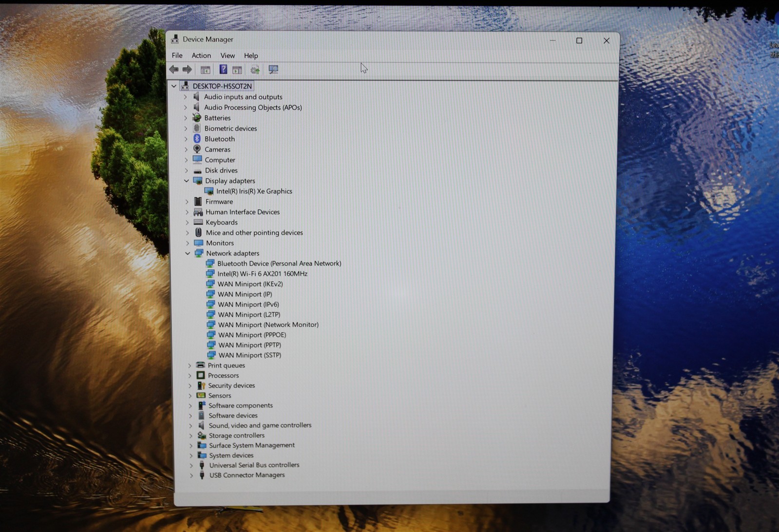Select Bluetooth Device (Personal Area Network)
This screenshot has width=779, height=532.
point(279,263)
